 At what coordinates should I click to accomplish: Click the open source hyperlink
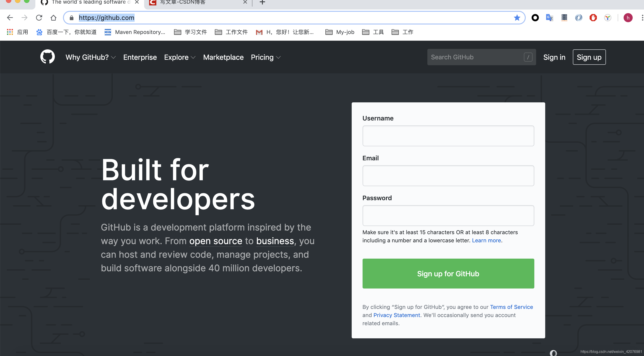215,241
